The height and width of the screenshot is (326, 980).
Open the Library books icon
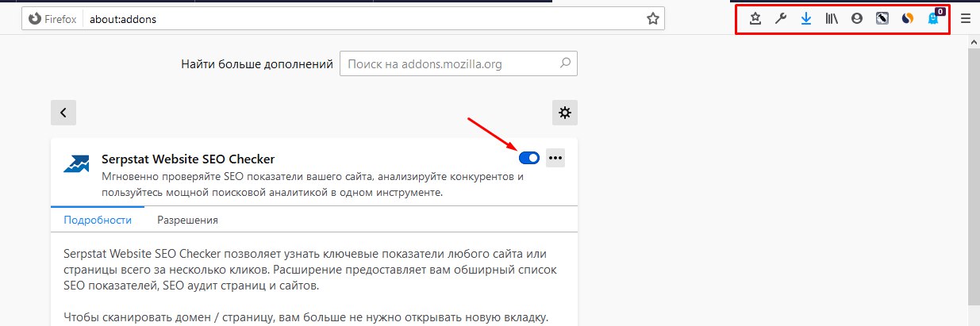point(832,19)
